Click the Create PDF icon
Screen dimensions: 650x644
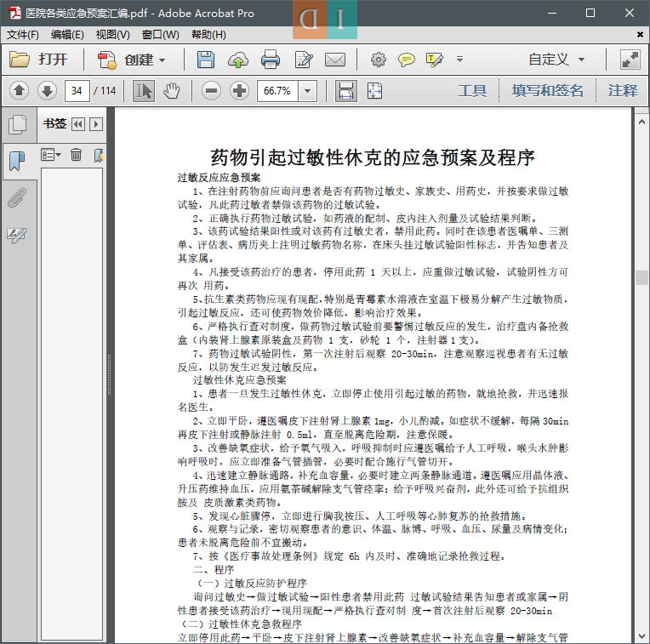[x=107, y=60]
